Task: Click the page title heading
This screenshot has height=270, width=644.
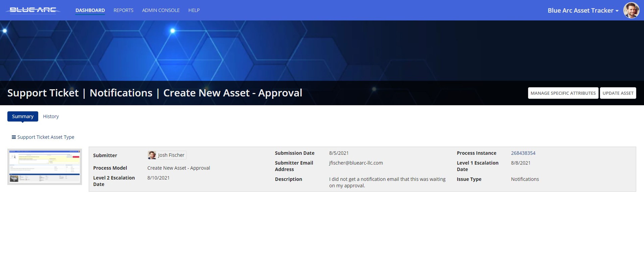Action: (x=155, y=93)
